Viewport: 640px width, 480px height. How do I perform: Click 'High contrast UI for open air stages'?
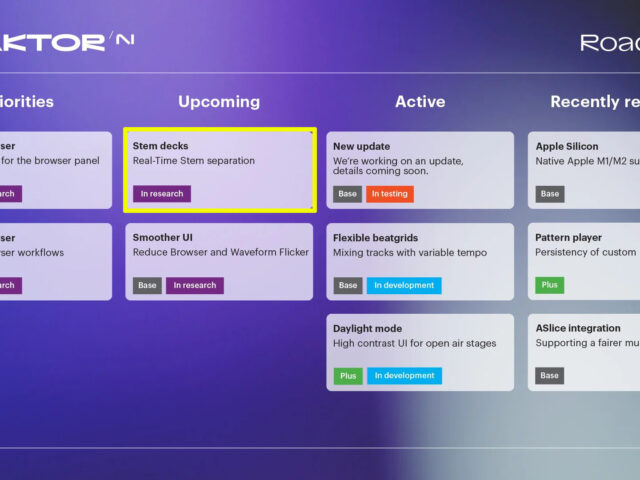[x=414, y=343]
